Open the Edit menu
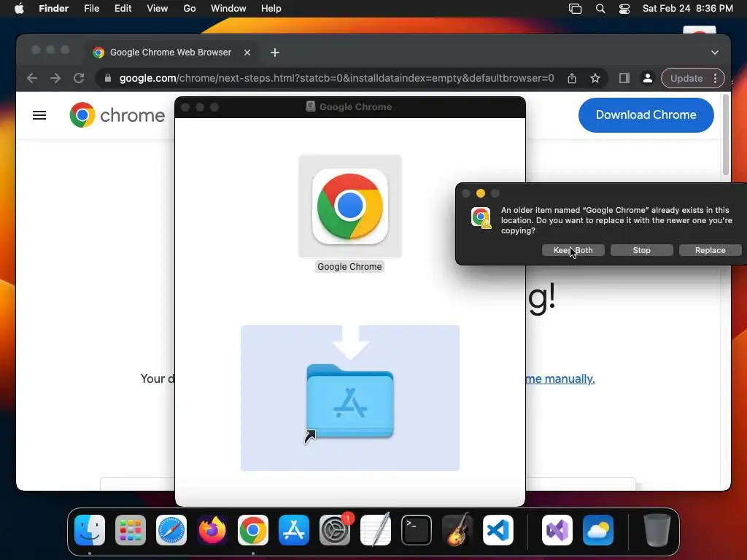 [x=123, y=9]
